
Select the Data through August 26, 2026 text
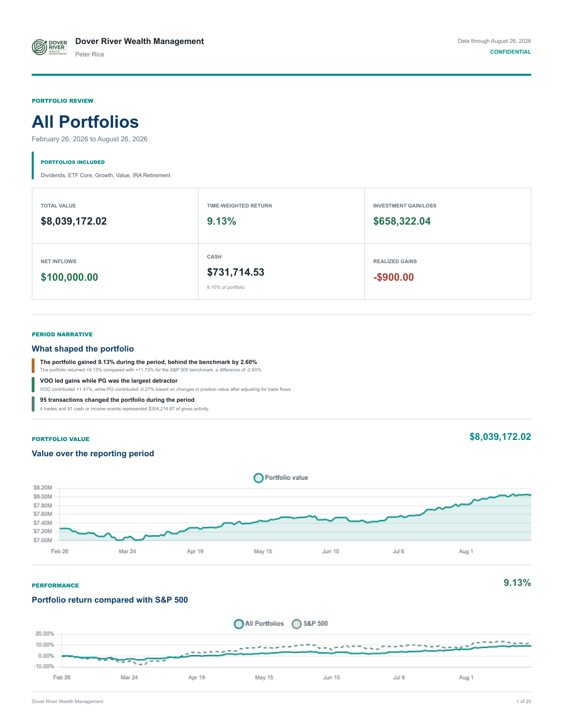coord(494,41)
